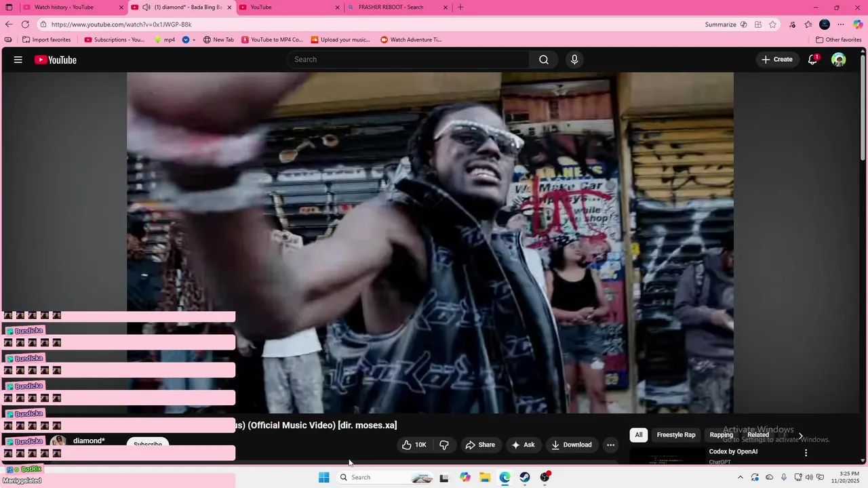Open the Edge profile avatar
The width and height of the screenshot is (868, 488).
coord(825,24)
